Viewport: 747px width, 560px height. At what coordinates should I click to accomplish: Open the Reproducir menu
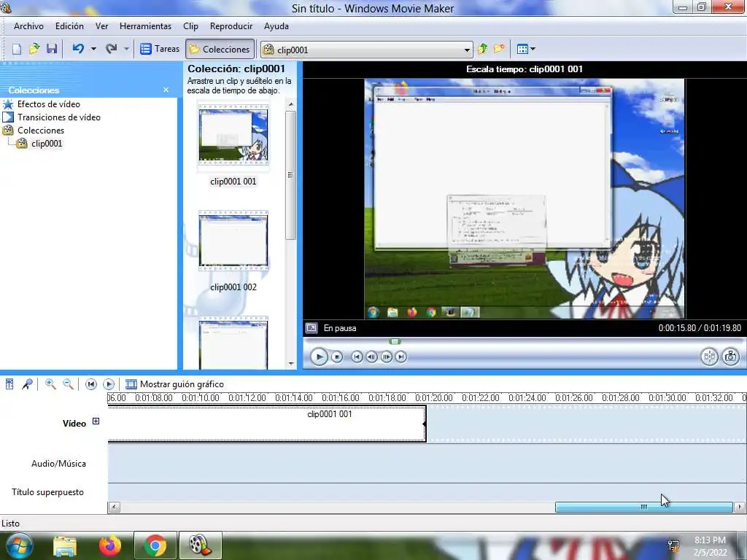(x=231, y=26)
